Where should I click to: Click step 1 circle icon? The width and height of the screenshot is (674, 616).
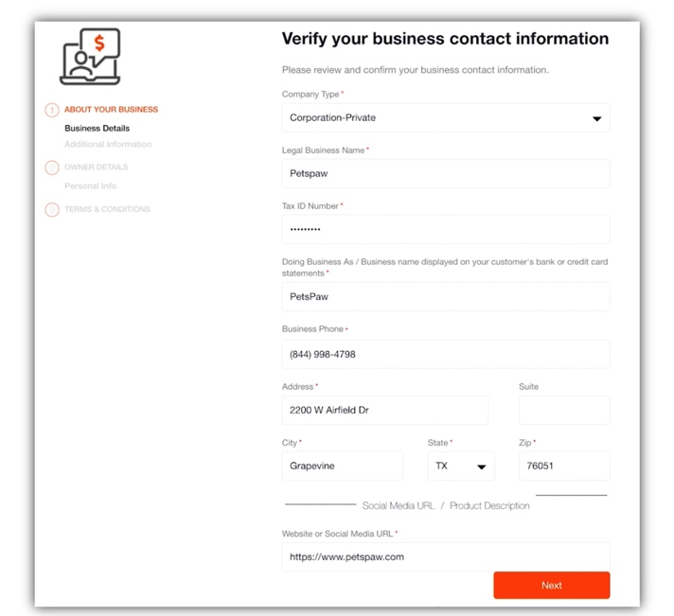click(x=52, y=111)
